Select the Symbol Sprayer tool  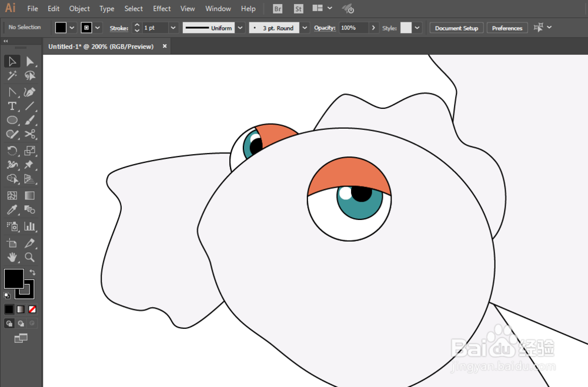[12, 226]
